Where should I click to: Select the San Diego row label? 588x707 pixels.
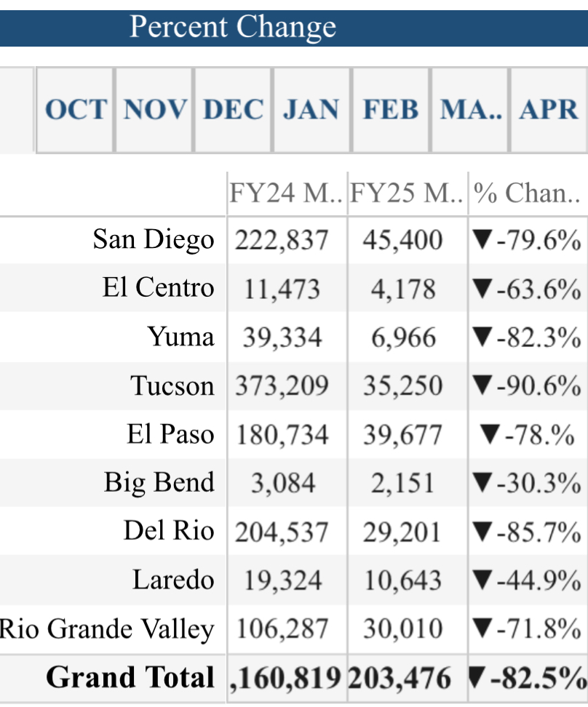point(154,239)
